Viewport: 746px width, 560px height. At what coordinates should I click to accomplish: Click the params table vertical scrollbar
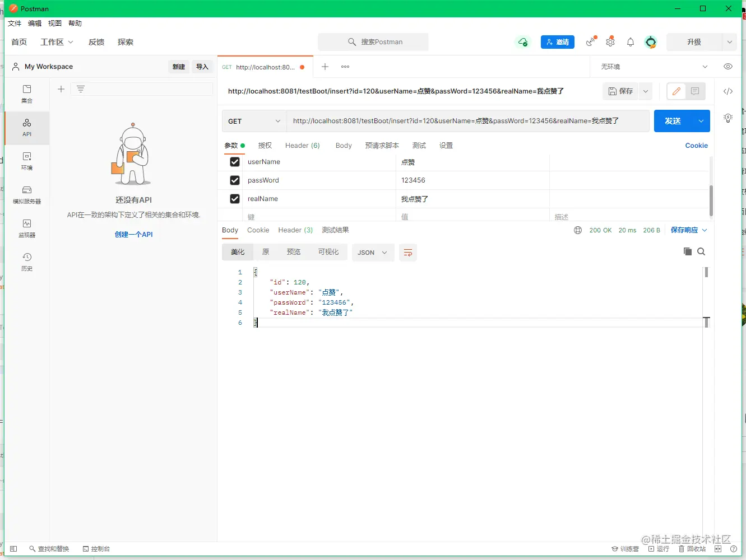(x=711, y=200)
